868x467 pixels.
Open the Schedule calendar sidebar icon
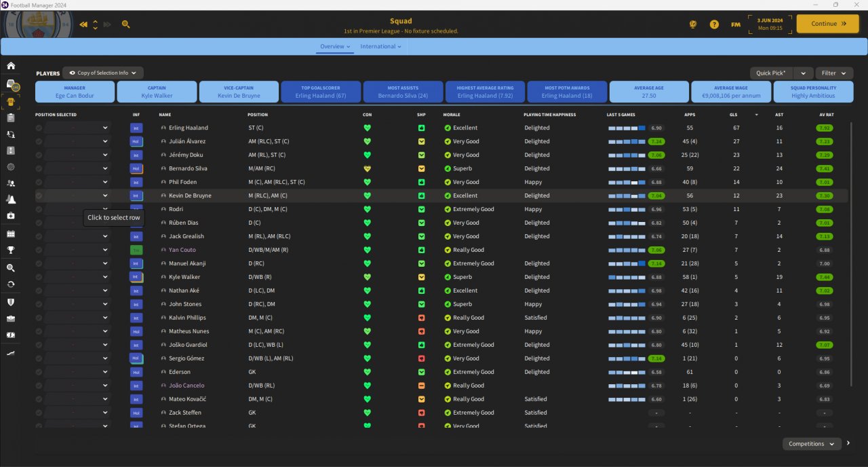(x=11, y=233)
